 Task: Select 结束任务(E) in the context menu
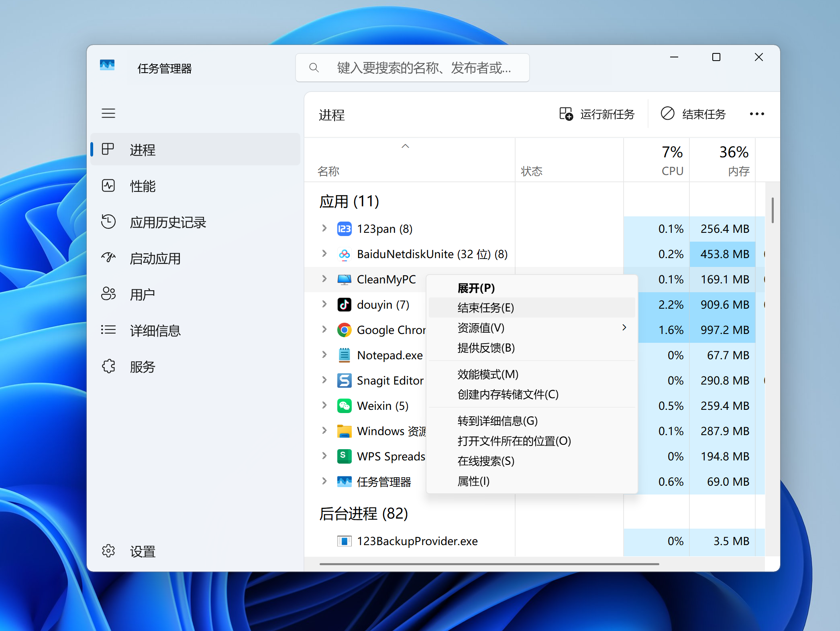[x=486, y=308]
